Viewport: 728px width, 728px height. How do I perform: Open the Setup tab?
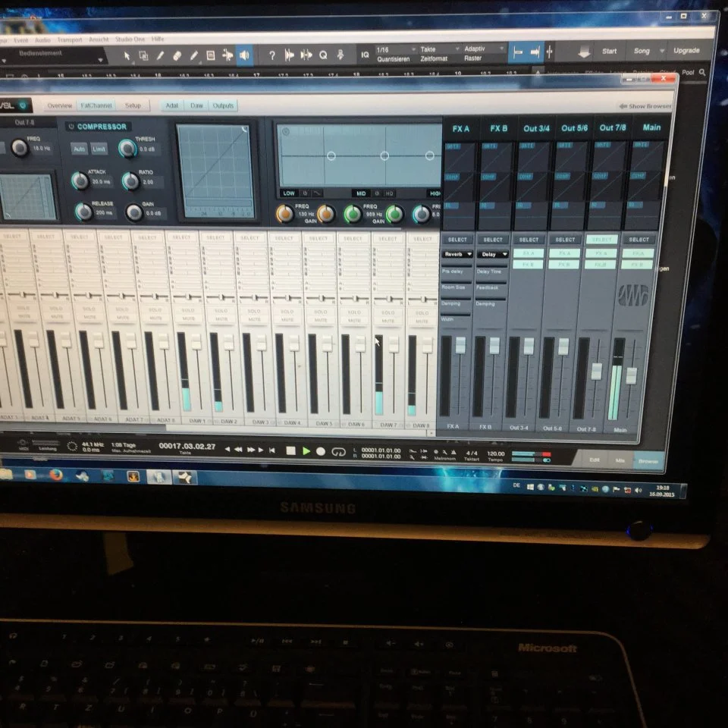point(133,106)
